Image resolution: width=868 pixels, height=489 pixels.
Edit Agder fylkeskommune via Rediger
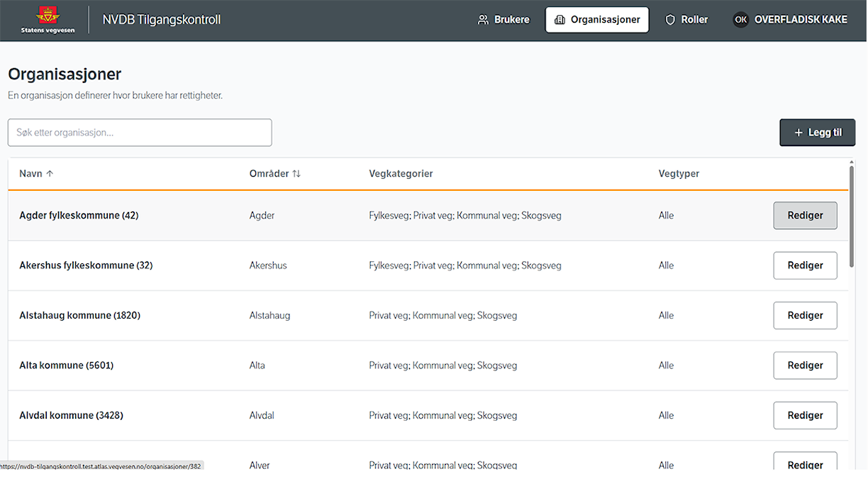(805, 216)
